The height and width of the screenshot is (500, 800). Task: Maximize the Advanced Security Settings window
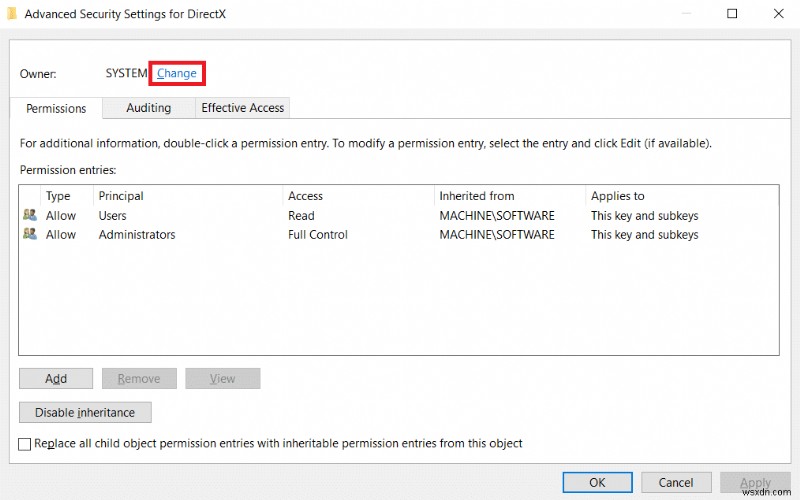point(733,14)
